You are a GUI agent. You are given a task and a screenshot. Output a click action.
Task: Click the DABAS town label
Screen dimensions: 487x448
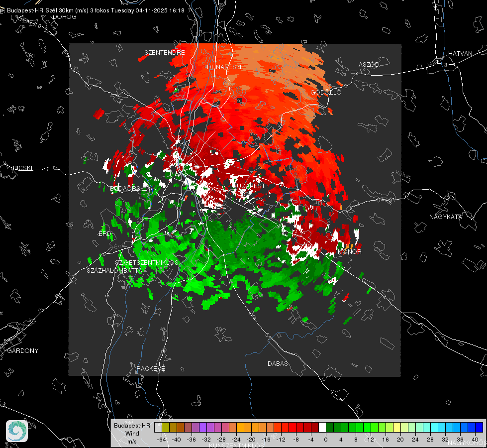[x=278, y=363]
